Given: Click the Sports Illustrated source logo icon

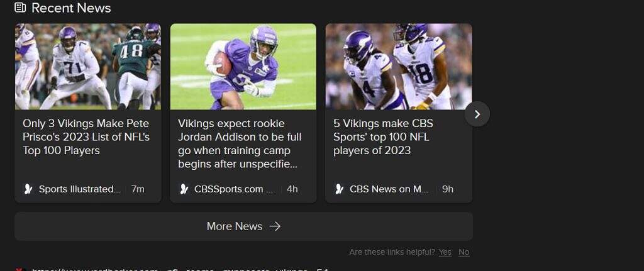Looking at the screenshot, I should coord(28,189).
